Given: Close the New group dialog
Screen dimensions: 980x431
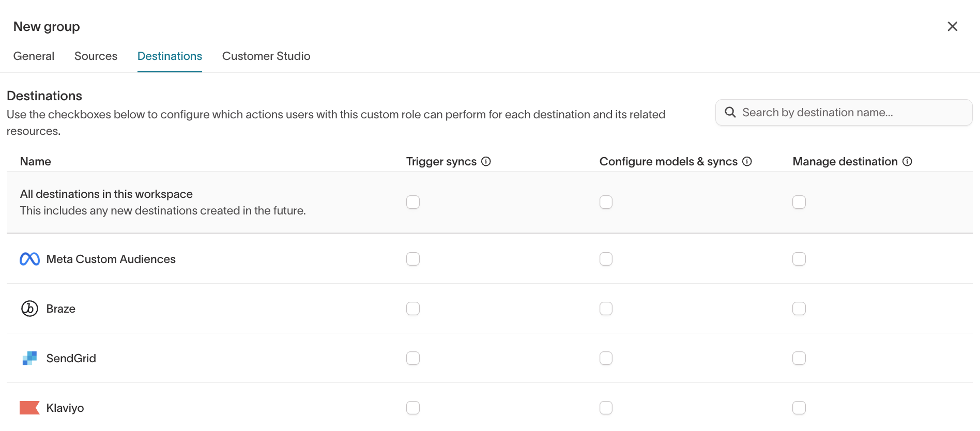Looking at the screenshot, I should pos(953,26).
